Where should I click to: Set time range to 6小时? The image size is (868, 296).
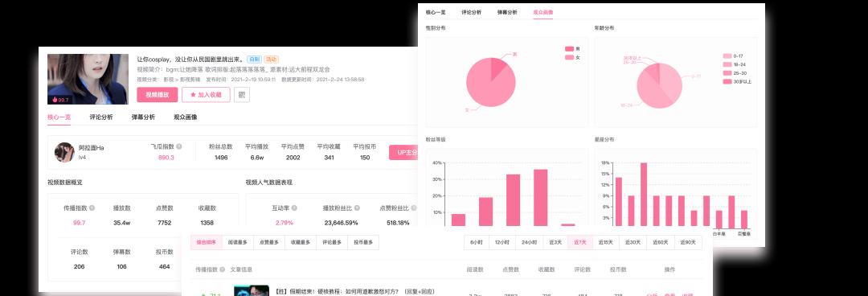click(476, 242)
